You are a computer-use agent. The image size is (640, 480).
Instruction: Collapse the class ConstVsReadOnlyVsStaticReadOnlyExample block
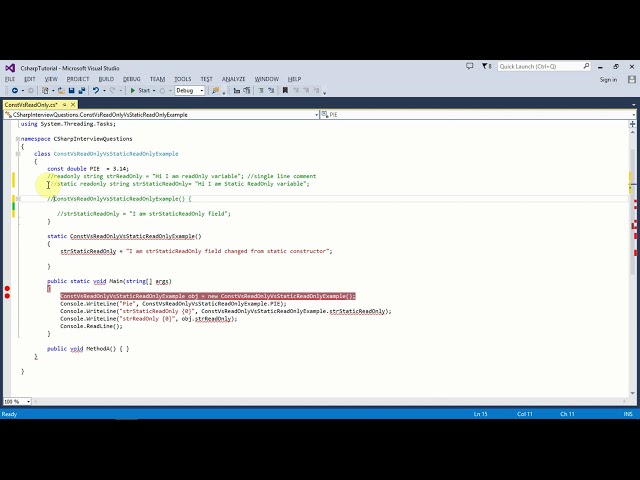click(18, 154)
